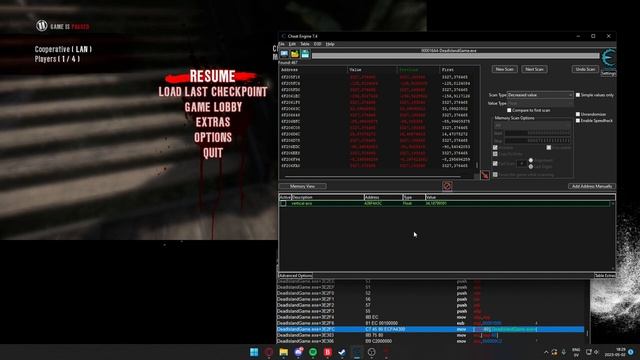Click the save table floppy icon
This screenshot has width=640, height=360.
coord(305,54)
